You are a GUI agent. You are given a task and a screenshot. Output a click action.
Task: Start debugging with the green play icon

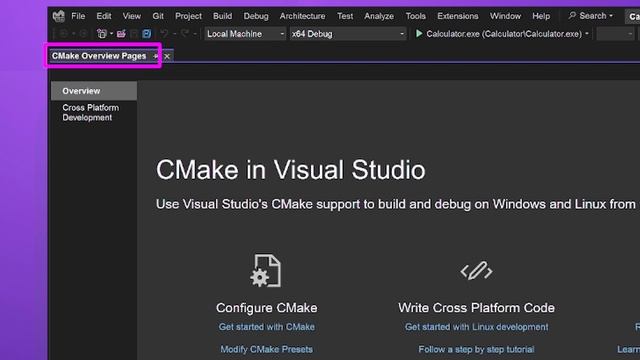tap(419, 33)
